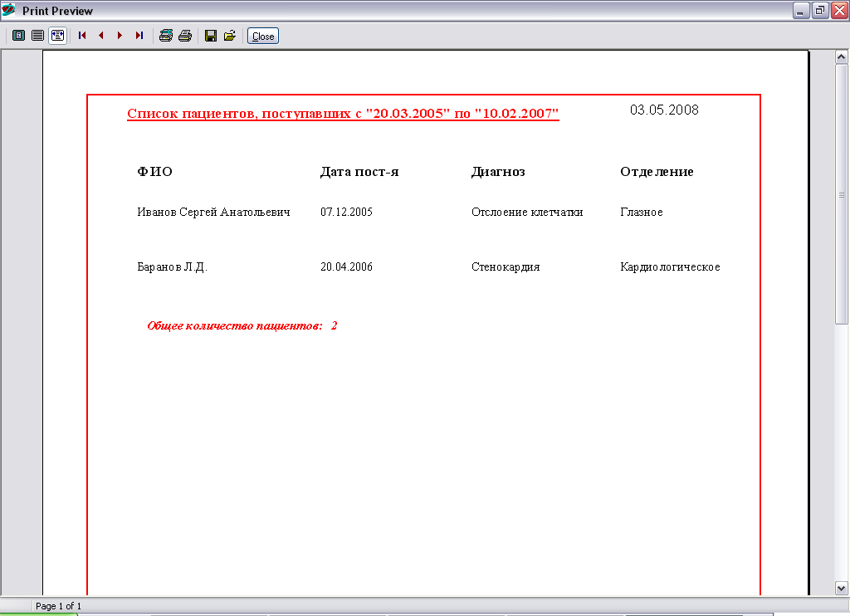Minimize the Print Preview window
The image size is (850, 616).
coord(801,10)
